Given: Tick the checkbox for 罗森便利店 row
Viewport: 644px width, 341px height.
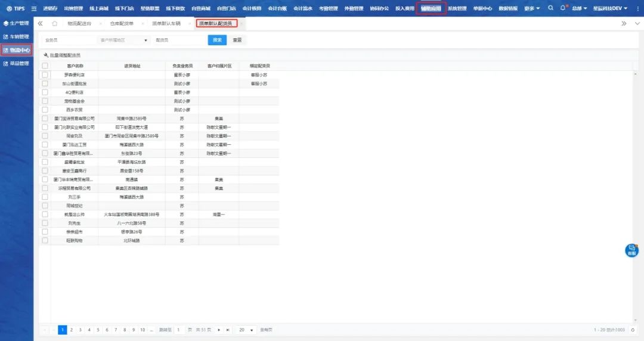Looking at the screenshot, I should coord(45,75).
